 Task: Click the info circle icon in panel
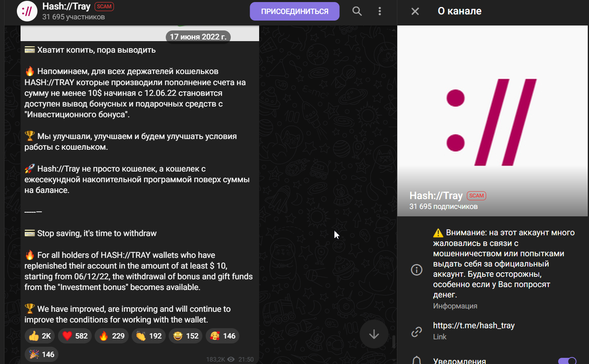417,270
